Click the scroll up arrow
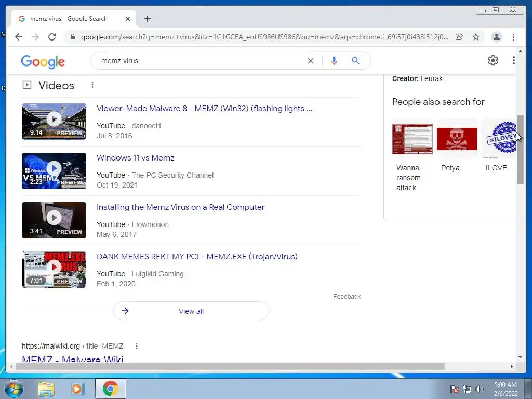The image size is (532, 399). (x=520, y=51)
